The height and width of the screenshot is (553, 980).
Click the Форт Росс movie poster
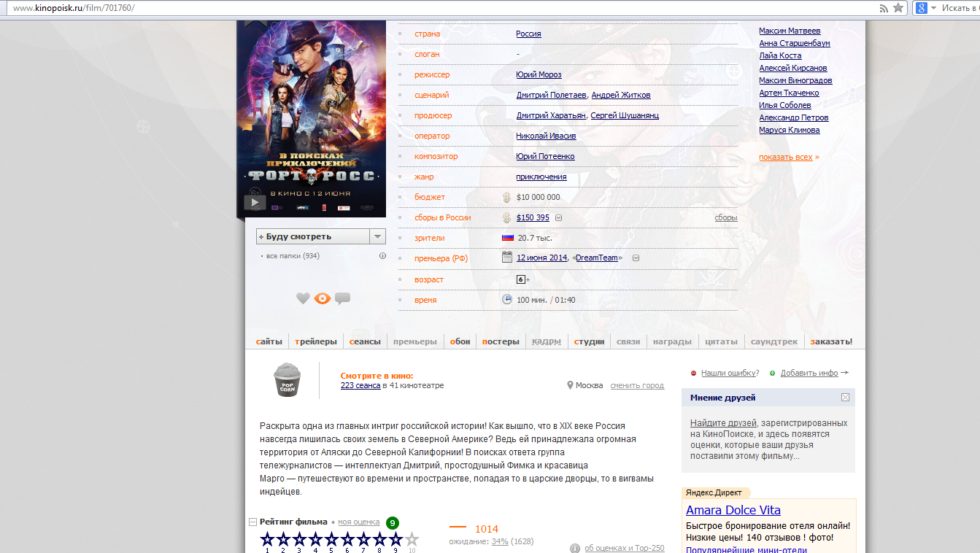(311, 119)
